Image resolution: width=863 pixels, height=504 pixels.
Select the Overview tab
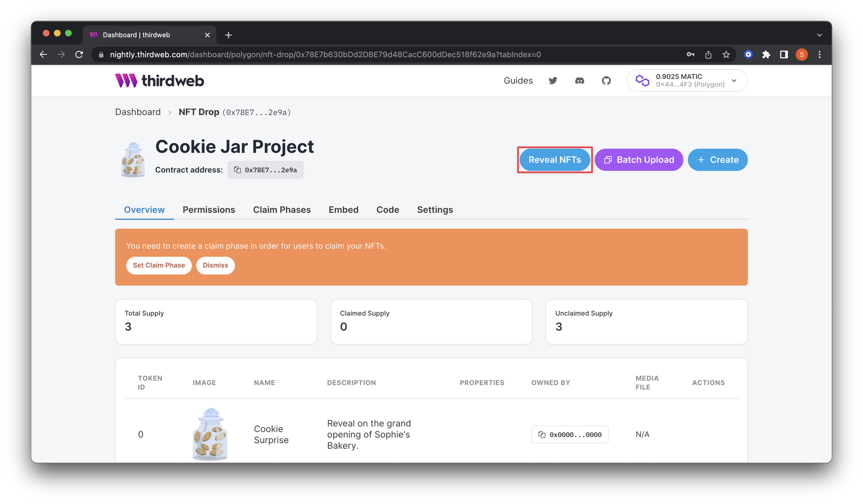tap(144, 210)
